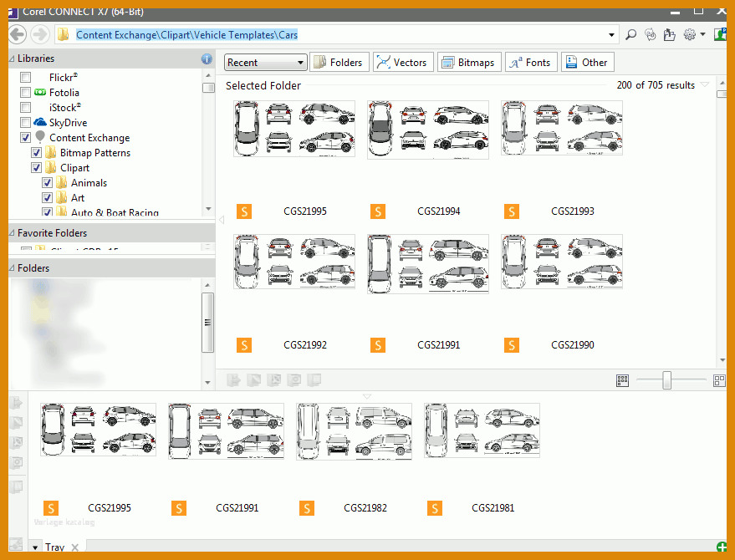Click the orange S badge beside CGS21993
735x560 pixels.
(512, 211)
